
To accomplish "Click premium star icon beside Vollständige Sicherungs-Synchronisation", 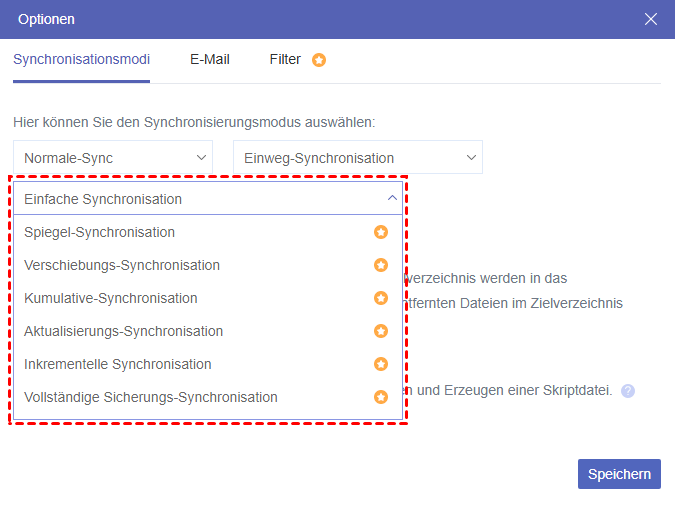I will [381, 397].
